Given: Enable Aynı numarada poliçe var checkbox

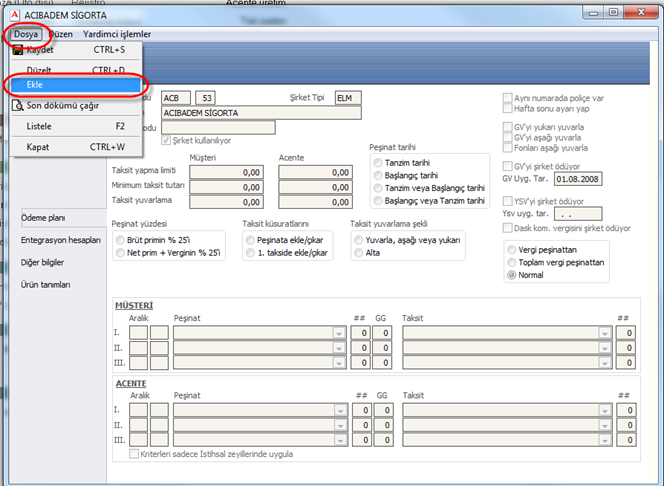Looking at the screenshot, I should pos(507,98).
